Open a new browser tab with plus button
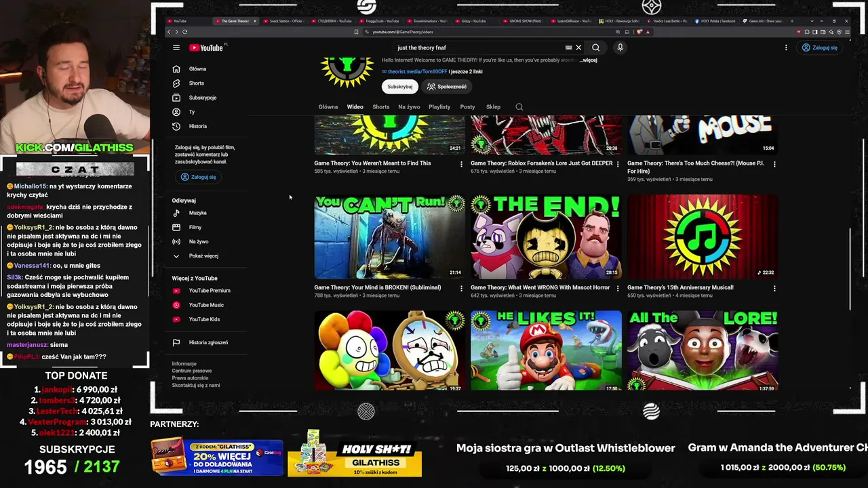This screenshot has width=868, height=488. click(x=791, y=21)
